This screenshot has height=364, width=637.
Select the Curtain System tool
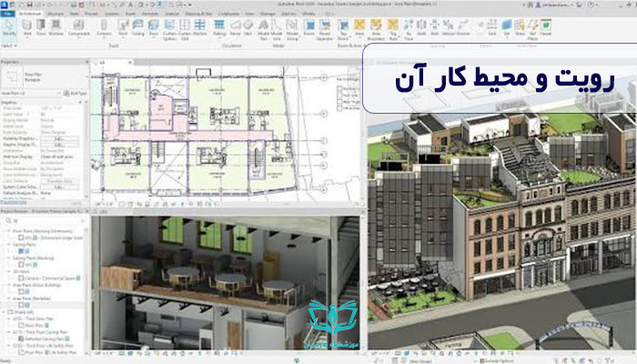169,30
